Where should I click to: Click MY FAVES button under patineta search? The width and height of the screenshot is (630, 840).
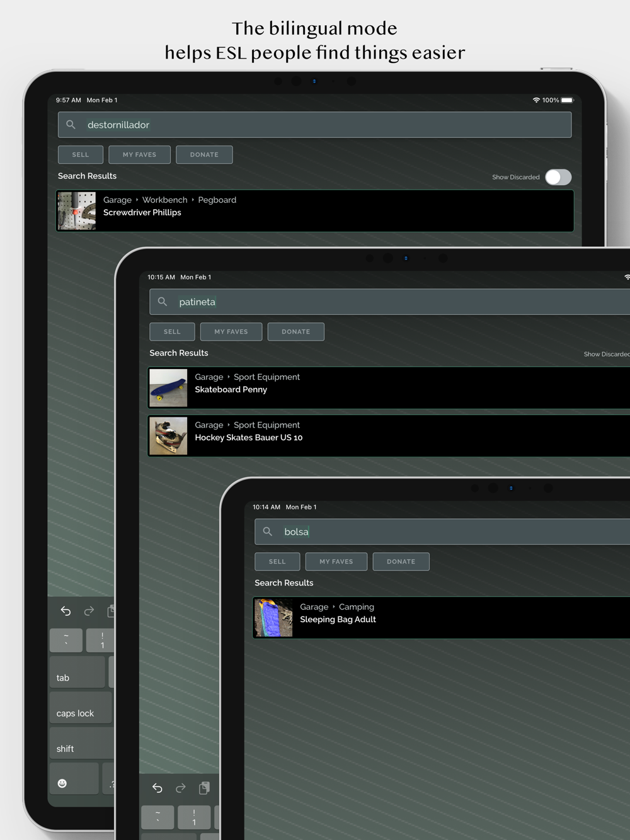[231, 332]
